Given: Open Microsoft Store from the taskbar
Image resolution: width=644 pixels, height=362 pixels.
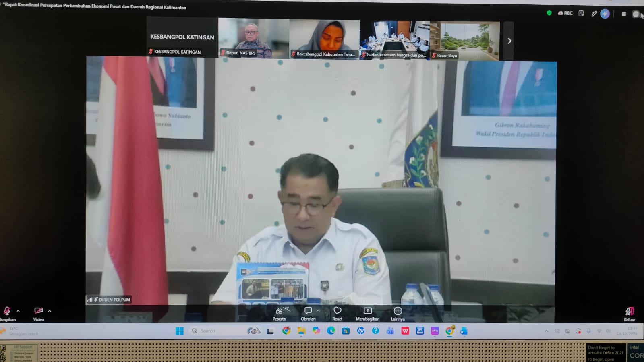Looking at the screenshot, I should pos(346,331).
